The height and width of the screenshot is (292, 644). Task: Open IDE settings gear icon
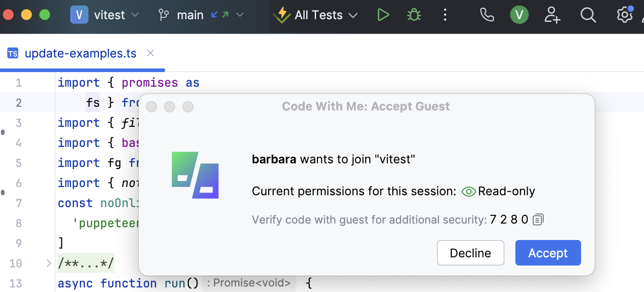tap(624, 15)
